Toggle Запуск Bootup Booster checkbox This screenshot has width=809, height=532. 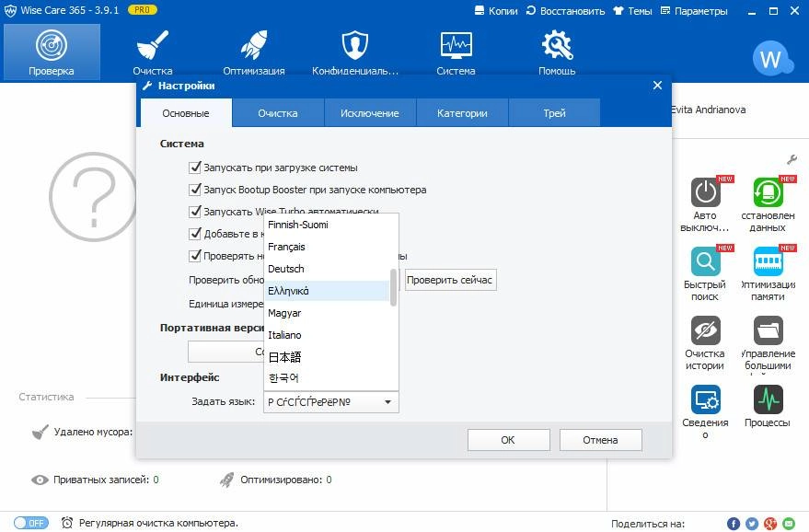[x=195, y=190]
